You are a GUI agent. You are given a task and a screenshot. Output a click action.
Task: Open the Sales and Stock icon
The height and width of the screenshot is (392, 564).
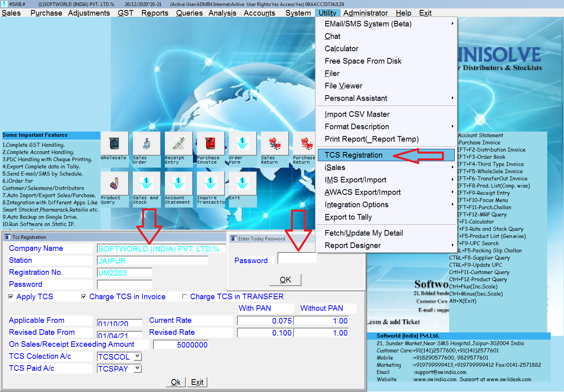[147, 183]
